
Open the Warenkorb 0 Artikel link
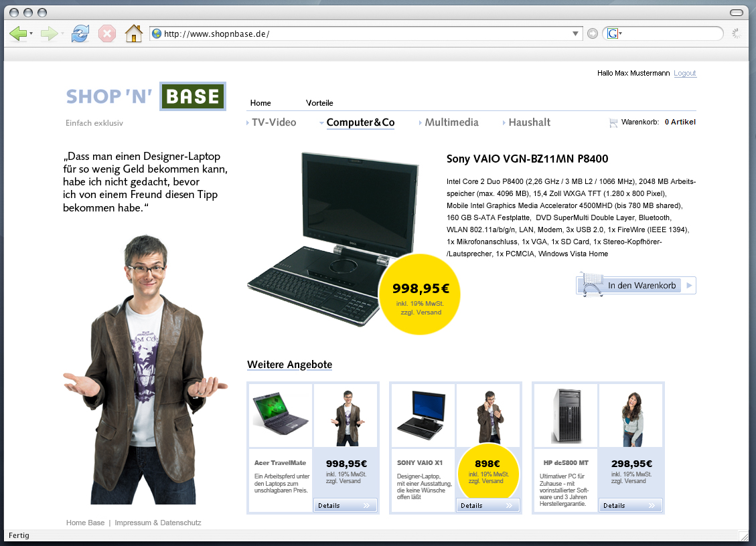(x=658, y=122)
